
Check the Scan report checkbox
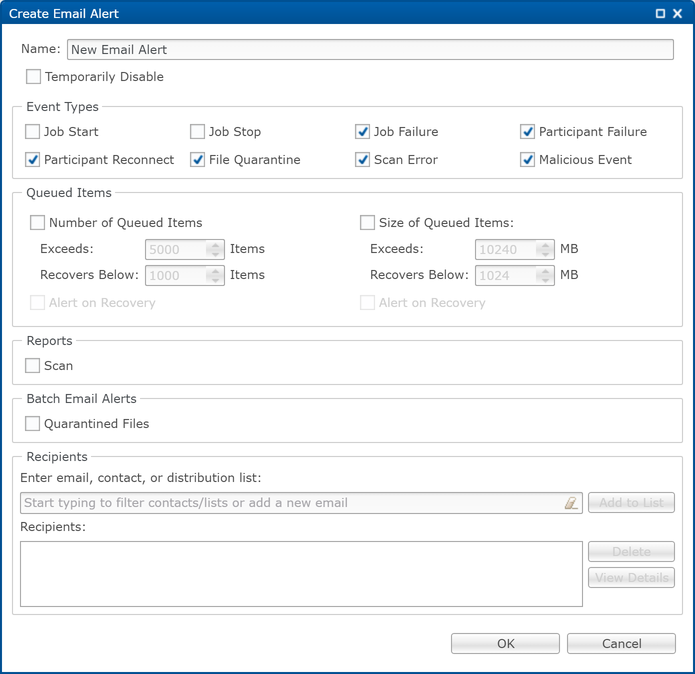coord(32,366)
